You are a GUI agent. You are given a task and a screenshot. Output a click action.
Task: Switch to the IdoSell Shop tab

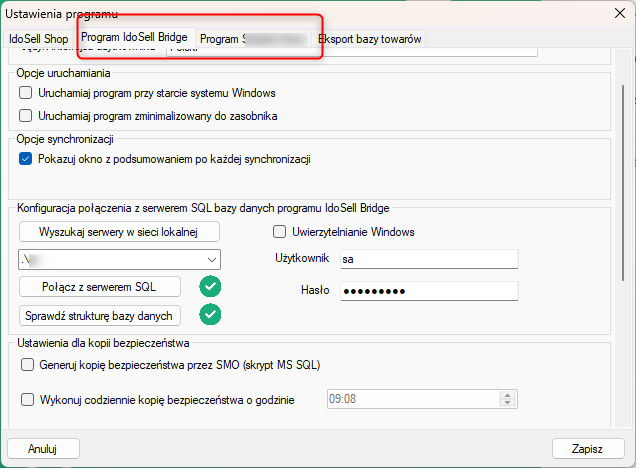[39, 39]
